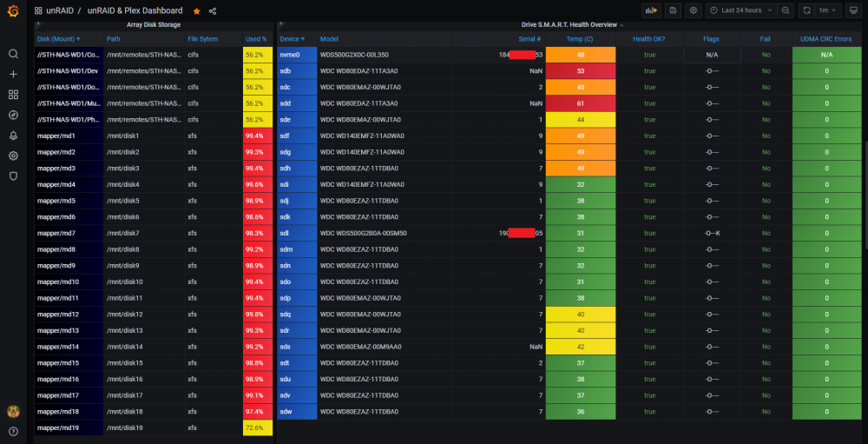Sort by Temp (C) column header
868x444 pixels.
(x=581, y=39)
